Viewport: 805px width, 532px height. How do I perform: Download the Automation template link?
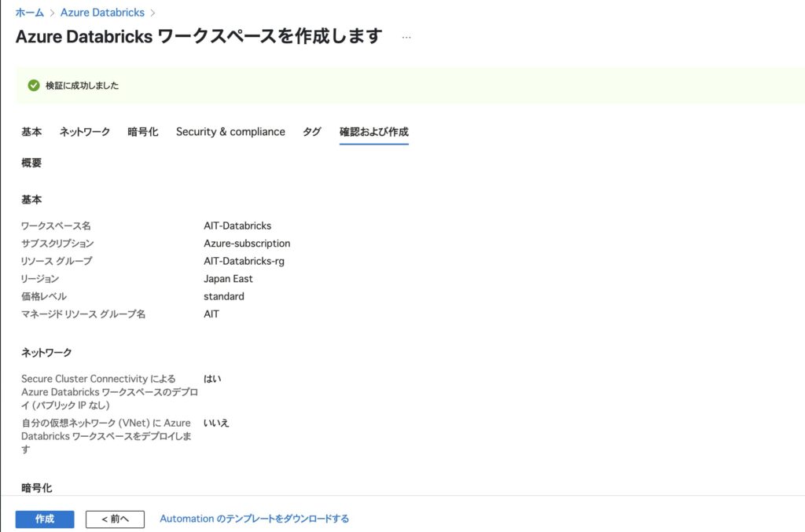254,519
